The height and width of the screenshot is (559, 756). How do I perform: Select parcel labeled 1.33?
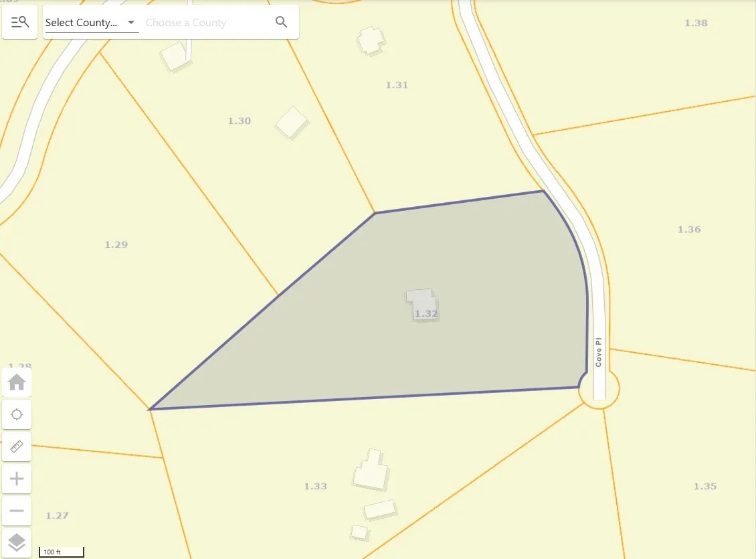[315, 486]
